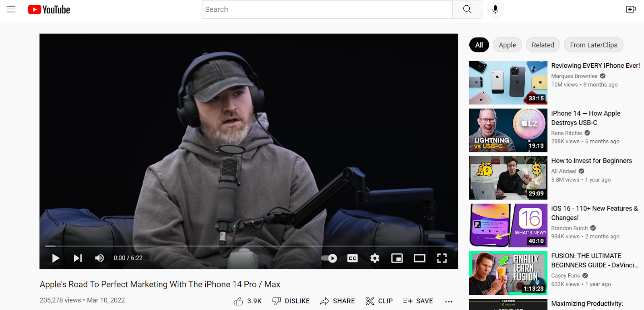Select the From LaterClips chip
This screenshot has width=644, height=310.
pyautogui.click(x=594, y=45)
